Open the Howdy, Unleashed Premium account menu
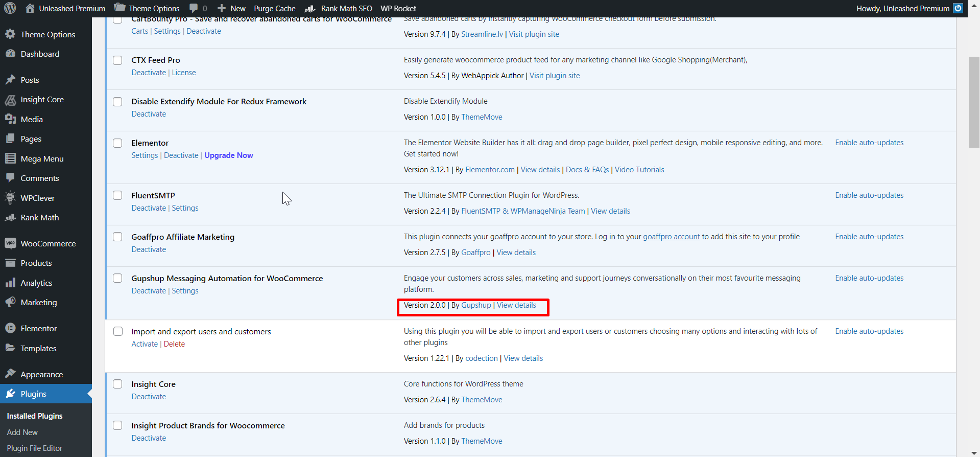 (910, 8)
